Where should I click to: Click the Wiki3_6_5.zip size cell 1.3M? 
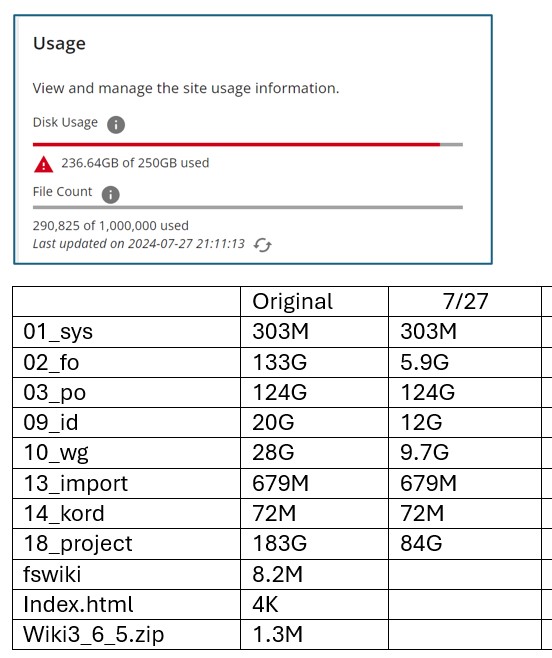(x=314, y=634)
